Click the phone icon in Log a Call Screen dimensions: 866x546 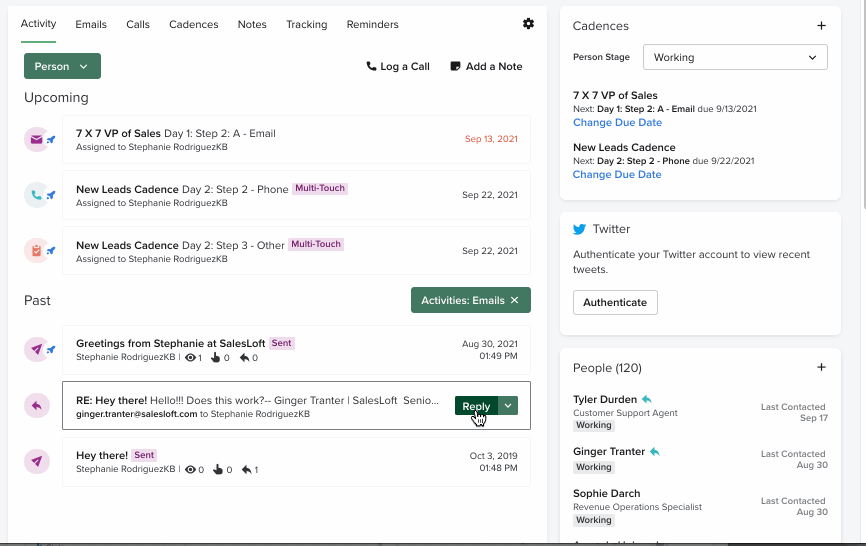[371, 66]
